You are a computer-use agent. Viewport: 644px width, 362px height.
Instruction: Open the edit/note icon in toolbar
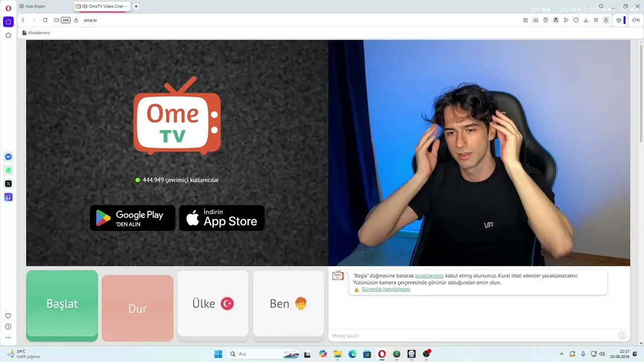tap(526, 20)
